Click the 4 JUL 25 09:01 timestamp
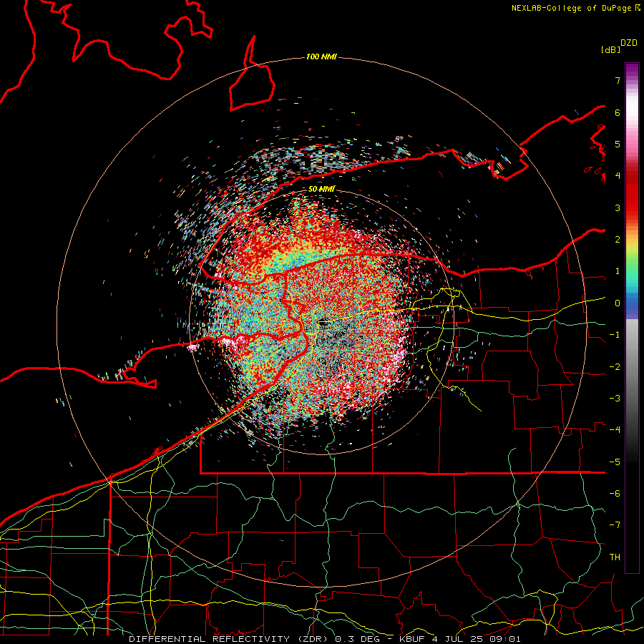 tap(477, 639)
